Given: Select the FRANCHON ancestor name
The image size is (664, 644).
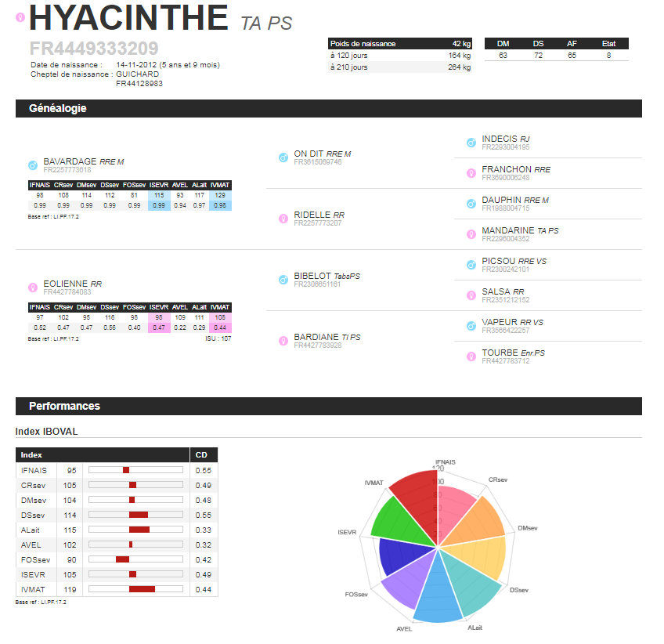Looking at the screenshot, I should click(x=507, y=169).
